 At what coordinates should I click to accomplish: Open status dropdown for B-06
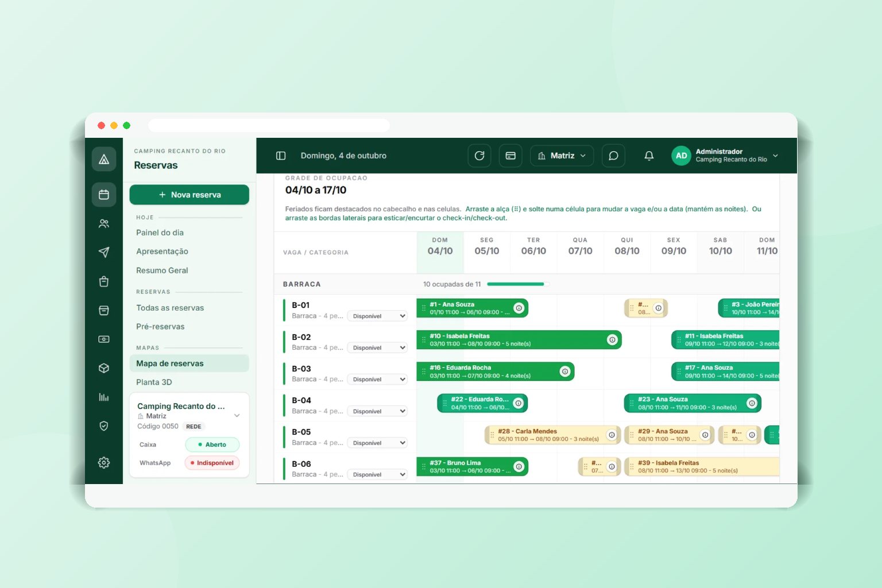pyautogui.click(x=377, y=474)
